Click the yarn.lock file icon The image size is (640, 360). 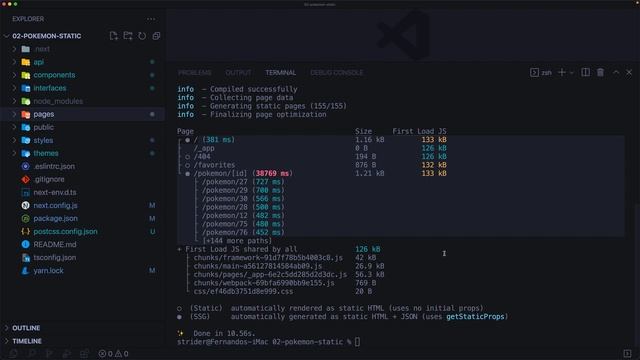tap(25, 271)
